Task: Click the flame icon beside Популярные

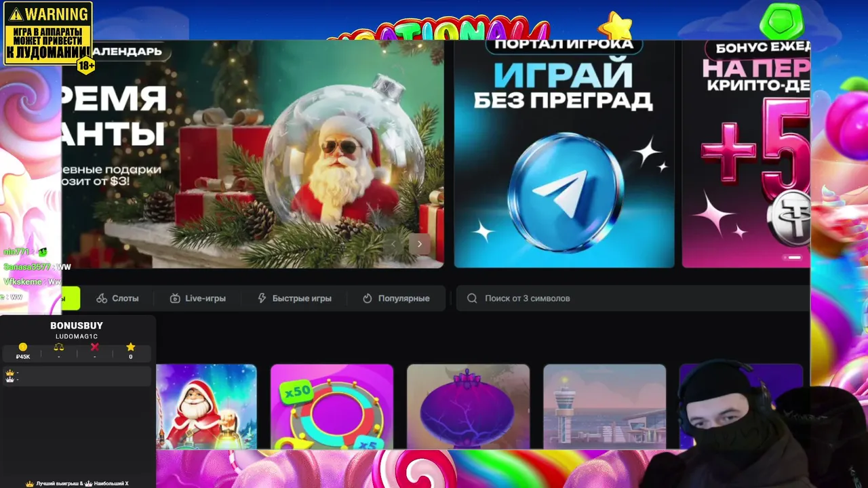Action: click(368, 298)
